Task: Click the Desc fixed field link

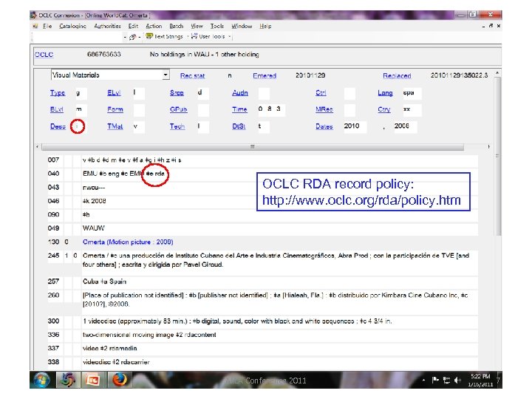Action: (x=58, y=126)
